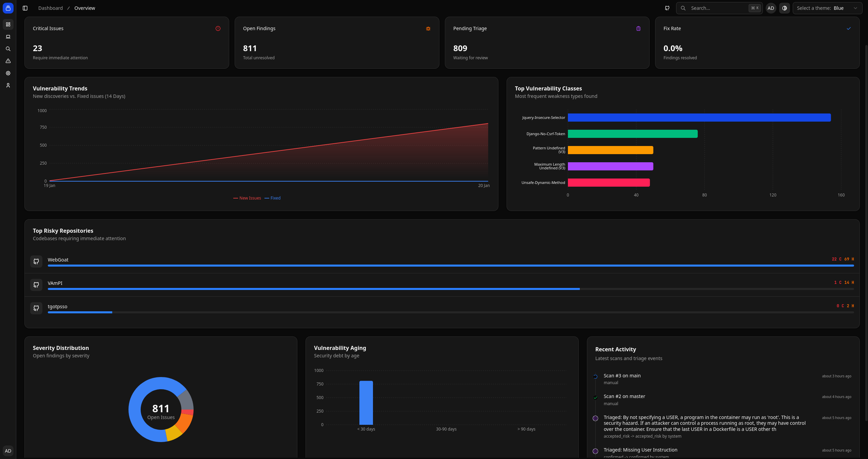Click the GitHub icon in top bar
The width and height of the screenshot is (868, 459).
tap(667, 8)
